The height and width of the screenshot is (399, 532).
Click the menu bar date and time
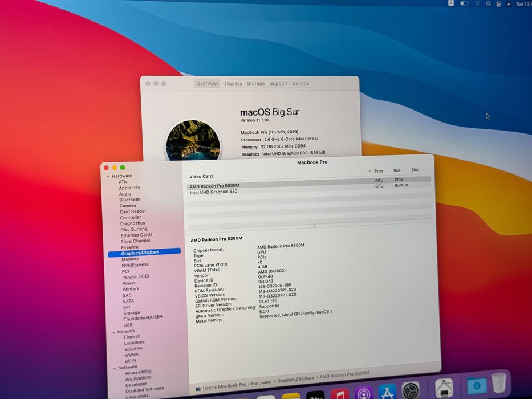pos(523,5)
